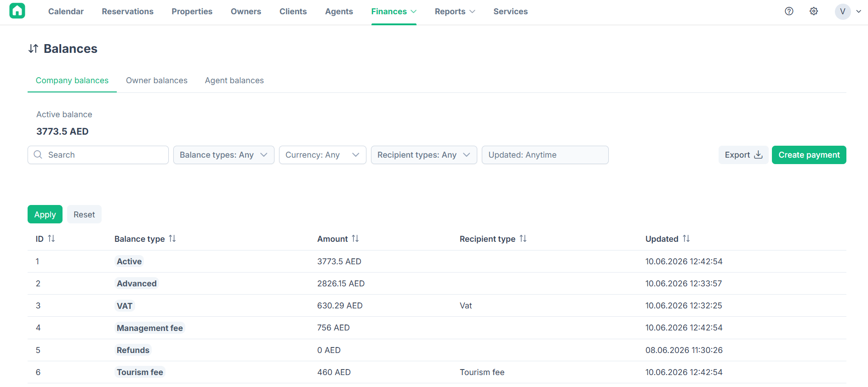
Task: Expand the Reports menu dropdown
Action: 455,11
